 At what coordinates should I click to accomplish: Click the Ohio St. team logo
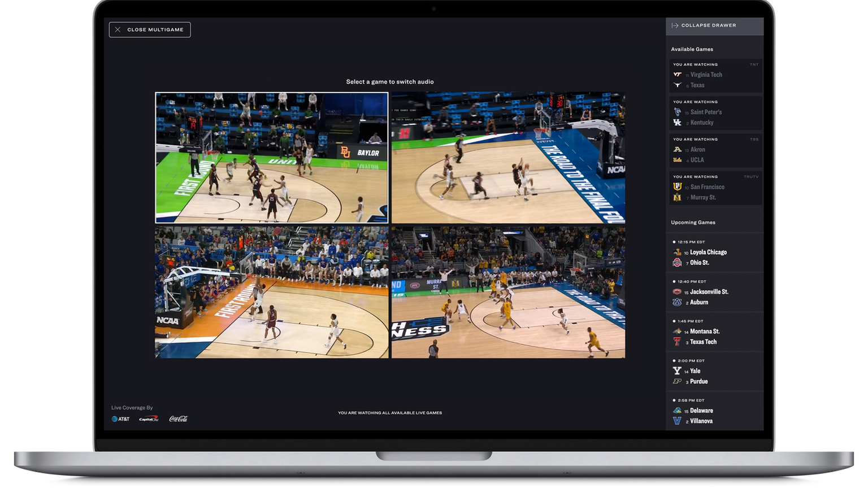[x=677, y=263]
